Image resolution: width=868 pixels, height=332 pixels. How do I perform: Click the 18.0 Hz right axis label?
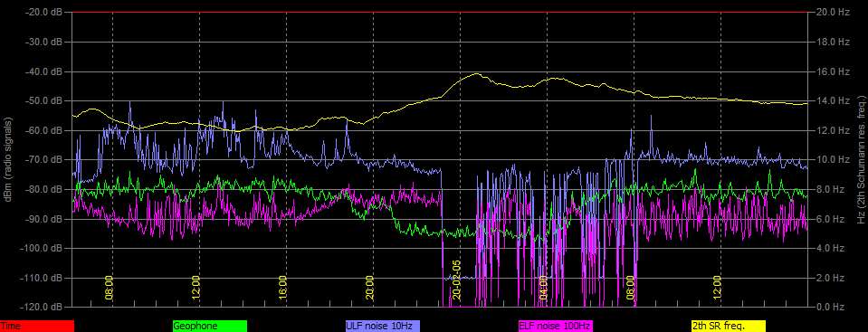pyautogui.click(x=833, y=42)
